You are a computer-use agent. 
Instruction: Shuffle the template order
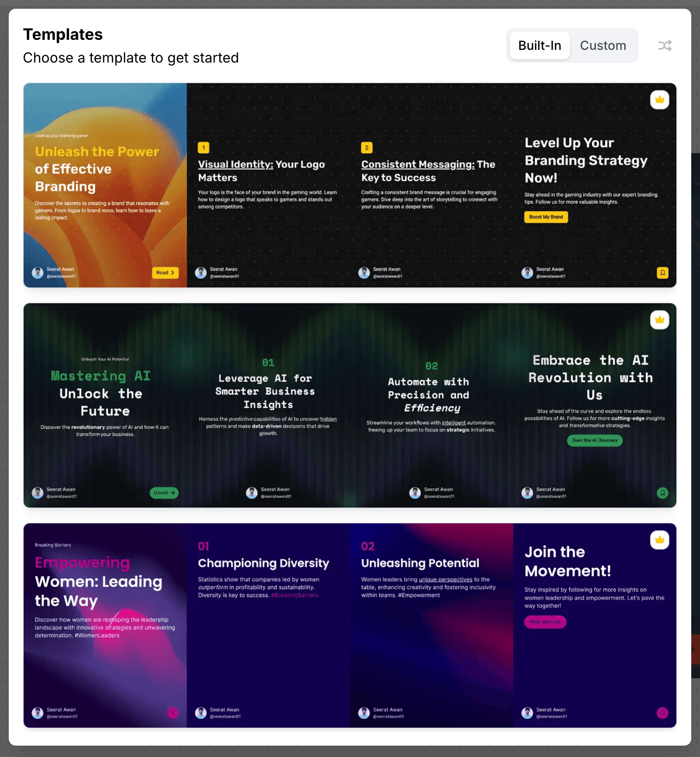[x=665, y=46]
